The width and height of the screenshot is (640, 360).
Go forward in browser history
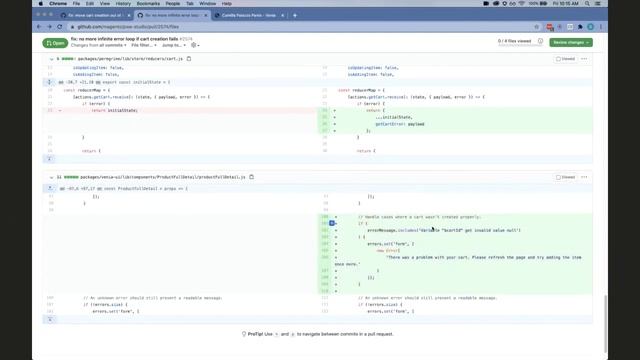pos(49,27)
